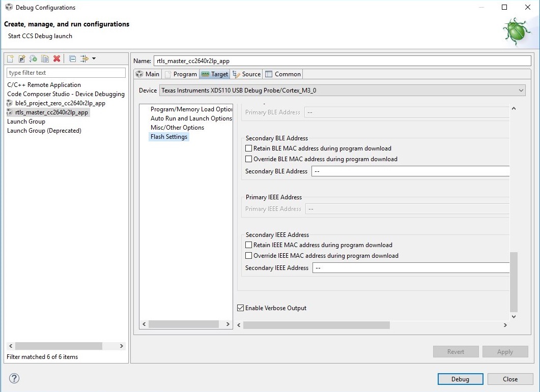Click settings panel scroll down arrow
The height and width of the screenshot is (392, 540).
514,317
